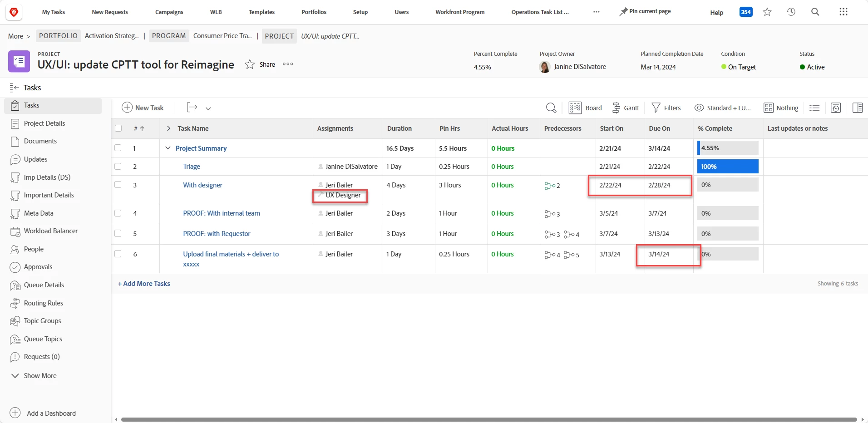Toggle the select-all tasks checkbox
This screenshot has width=868, height=423.
point(118,128)
